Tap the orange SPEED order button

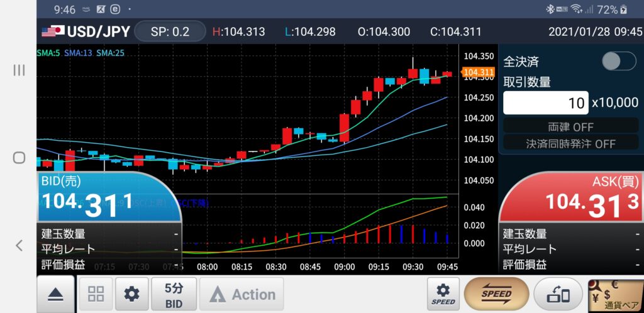pos(496,294)
